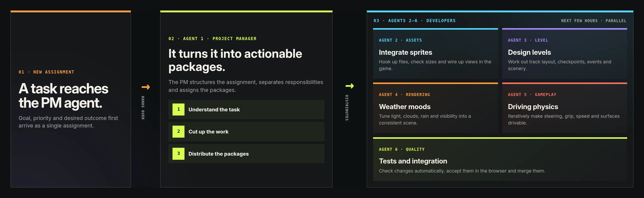Click the 'AGENT 5 · GAMEPLAY' label
This screenshot has height=198, width=644.
point(532,94)
